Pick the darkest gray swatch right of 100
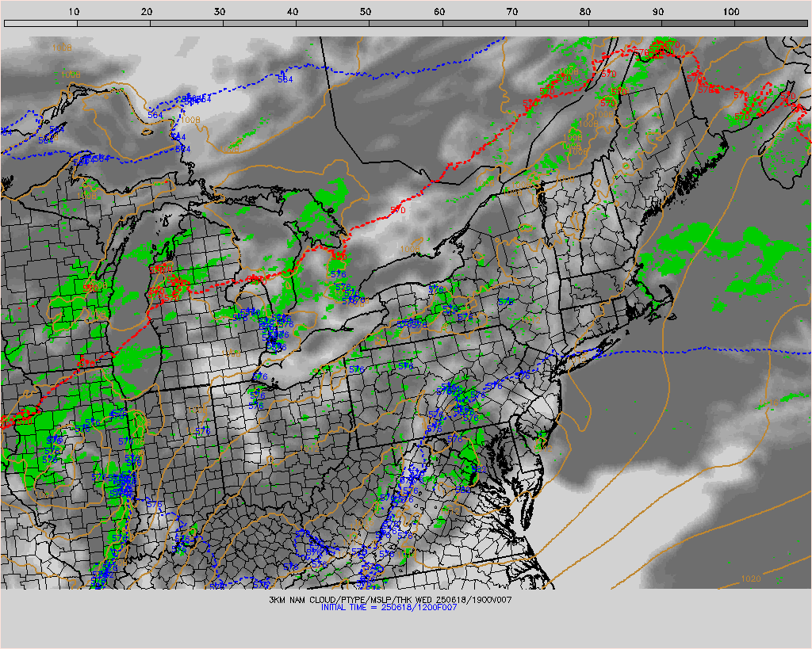Screen dimensions: 812x649 point(771,23)
